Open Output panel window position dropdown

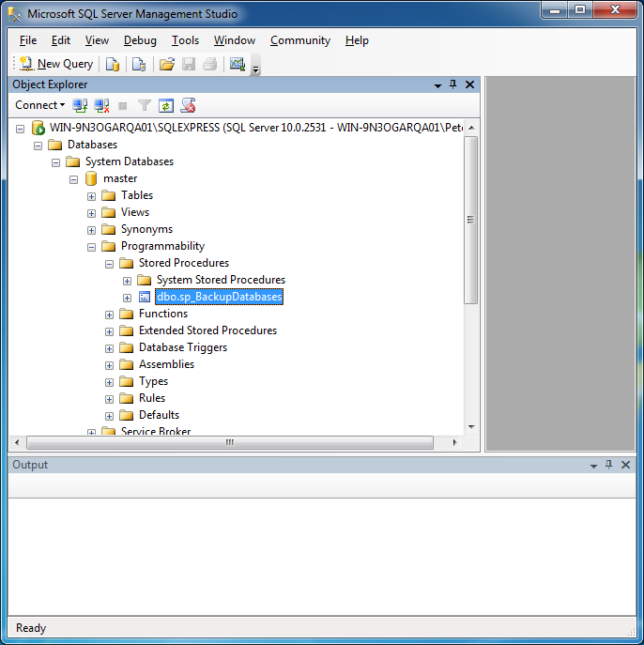593,466
